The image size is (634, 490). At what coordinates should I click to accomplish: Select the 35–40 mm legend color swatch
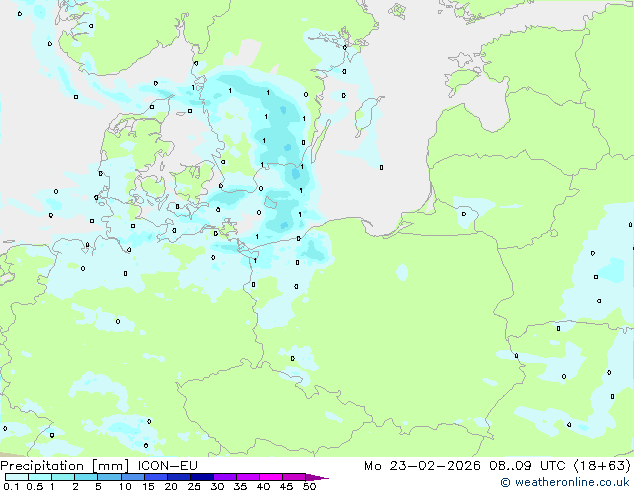247,477
